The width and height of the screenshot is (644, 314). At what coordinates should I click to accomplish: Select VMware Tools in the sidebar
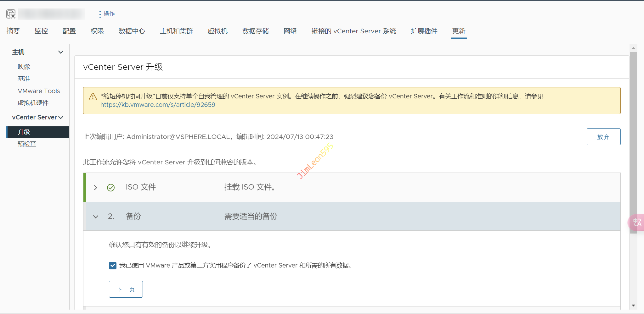pos(39,91)
